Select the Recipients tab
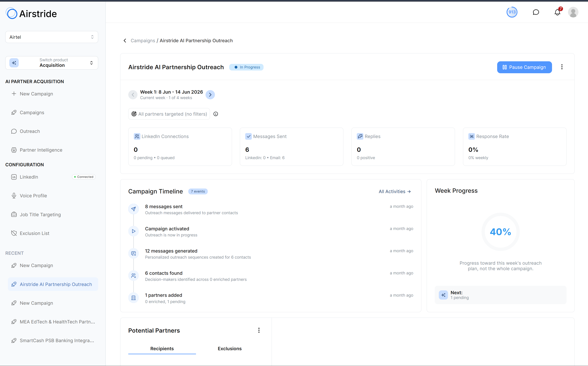Screen dimensions: 588x366 coord(162,349)
